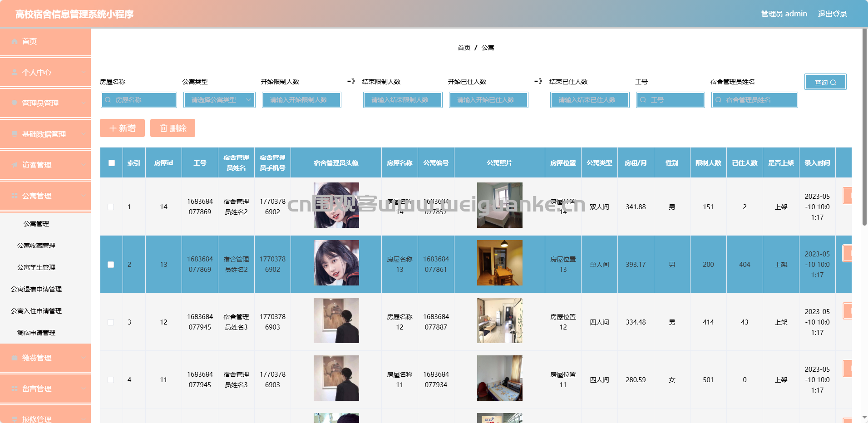Click the trash icon on 删除 button
This screenshot has width=868, height=423.
pos(163,128)
